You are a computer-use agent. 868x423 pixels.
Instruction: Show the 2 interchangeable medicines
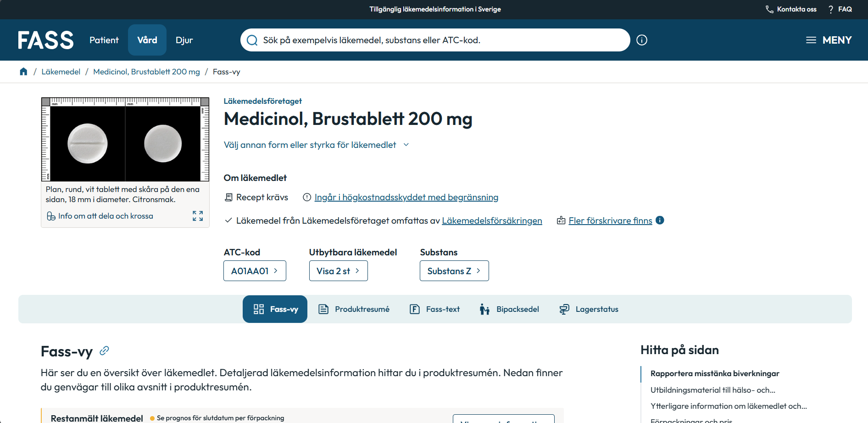pyautogui.click(x=338, y=271)
